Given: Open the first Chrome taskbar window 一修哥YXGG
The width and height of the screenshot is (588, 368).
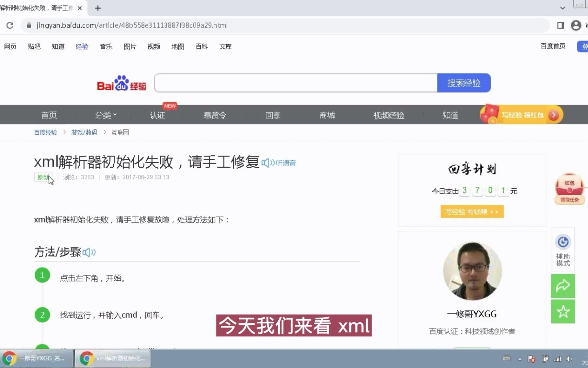Looking at the screenshot, I should [37, 358].
